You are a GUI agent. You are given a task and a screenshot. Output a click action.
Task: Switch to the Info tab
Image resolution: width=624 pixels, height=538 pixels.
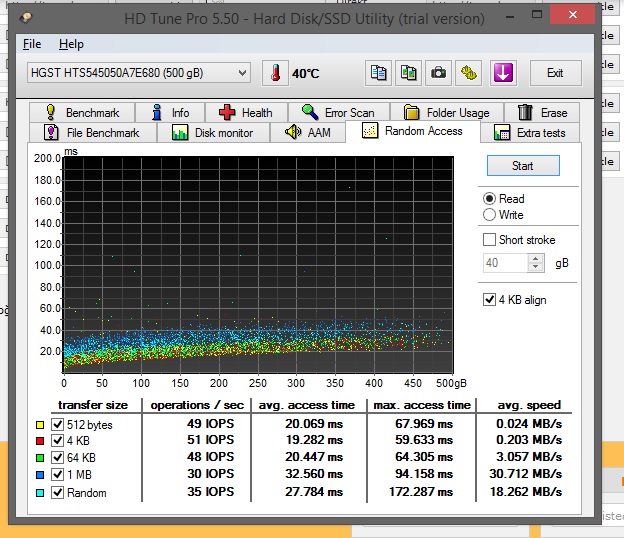170,113
